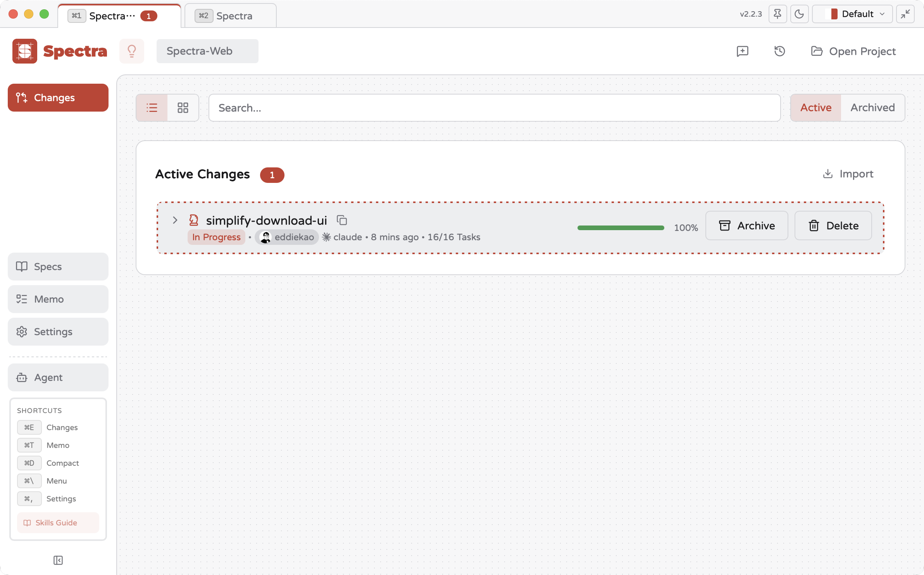Copy the simplify-download-ui name with the copy icon
Image resolution: width=924 pixels, height=575 pixels.
point(342,220)
